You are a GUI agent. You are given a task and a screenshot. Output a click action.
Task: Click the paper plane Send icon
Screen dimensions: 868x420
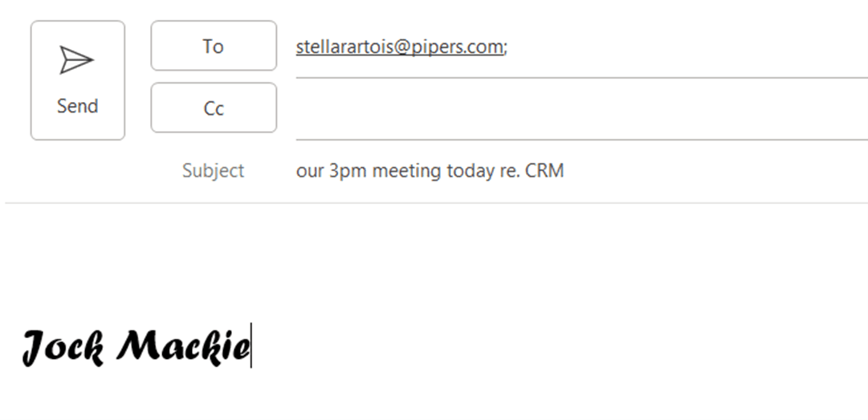(x=77, y=61)
